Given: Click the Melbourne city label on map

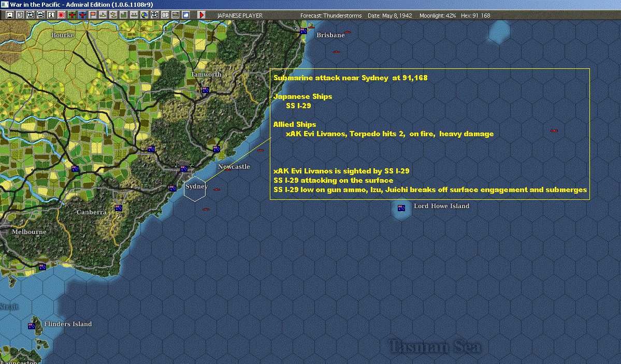Looking at the screenshot, I should (x=29, y=232).
